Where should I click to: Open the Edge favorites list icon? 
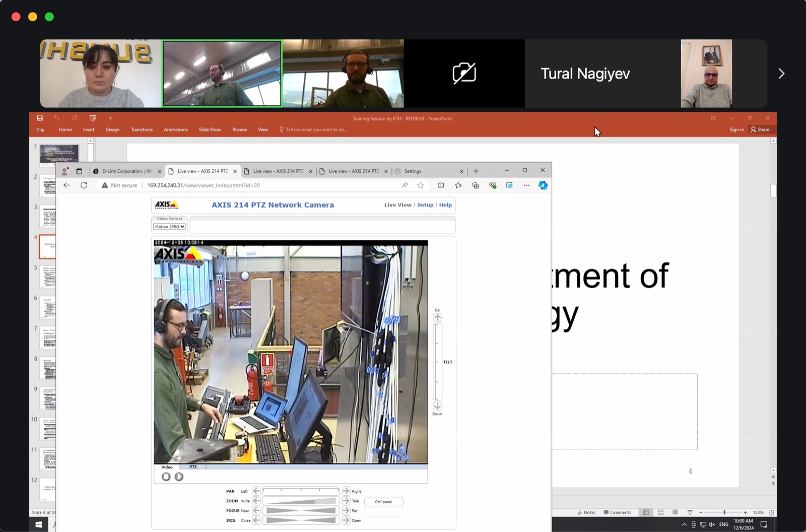pos(458,185)
